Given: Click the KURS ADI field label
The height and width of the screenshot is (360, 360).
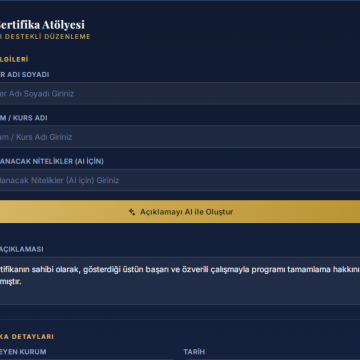Looking at the screenshot, I should 24,118.
